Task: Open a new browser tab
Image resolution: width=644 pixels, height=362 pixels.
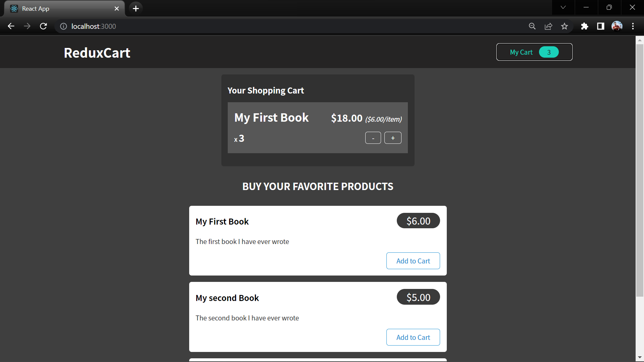Action: tap(136, 8)
